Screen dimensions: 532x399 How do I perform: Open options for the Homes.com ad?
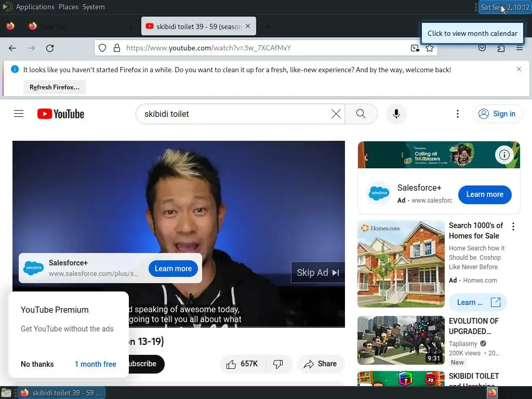[x=513, y=227]
